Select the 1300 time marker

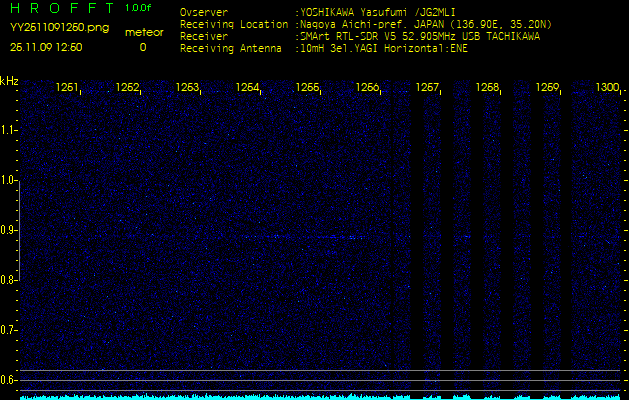pos(607,88)
